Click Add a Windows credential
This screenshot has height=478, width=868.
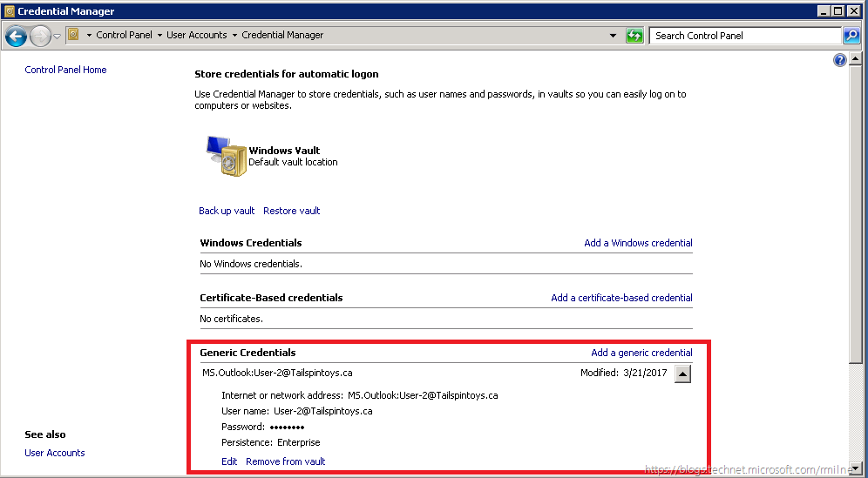pyautogui.click(x=638, y=243)
